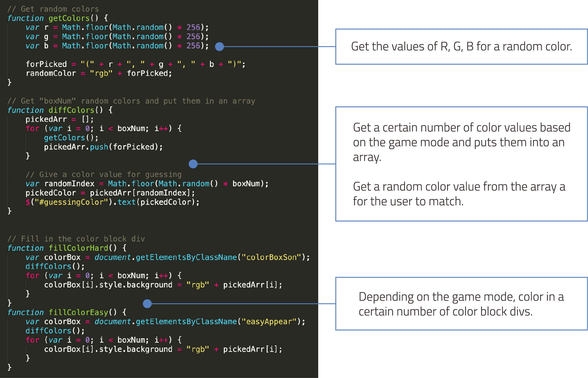The width and height of the screenshot is (588, 378).
Task: Click the '// Get random colors' comment
Action: coord(53,9)
